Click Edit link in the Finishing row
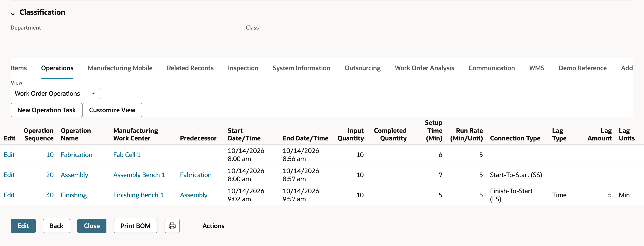Viewport: 644px width, 246px height. click(x=9, y=195)
